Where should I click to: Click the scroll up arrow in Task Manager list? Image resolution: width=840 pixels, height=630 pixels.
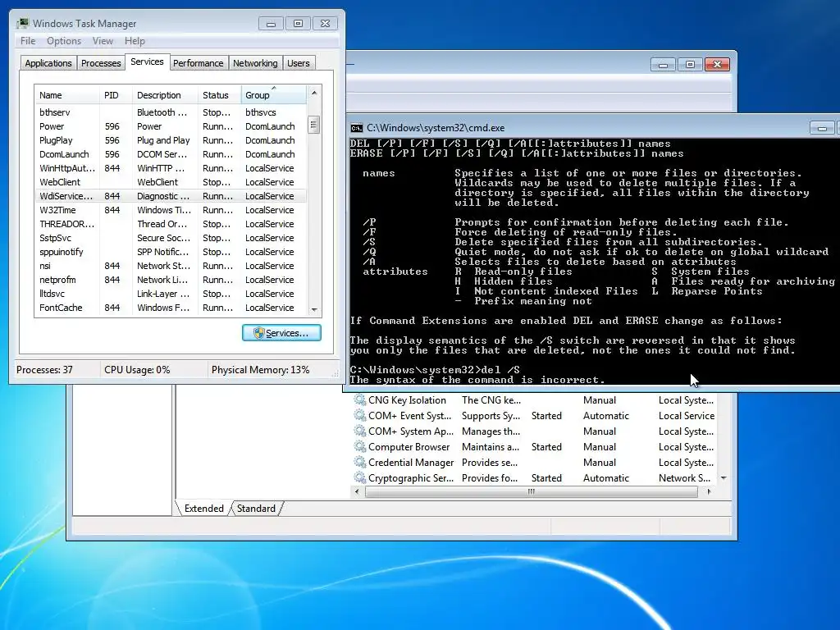[314, 93]
